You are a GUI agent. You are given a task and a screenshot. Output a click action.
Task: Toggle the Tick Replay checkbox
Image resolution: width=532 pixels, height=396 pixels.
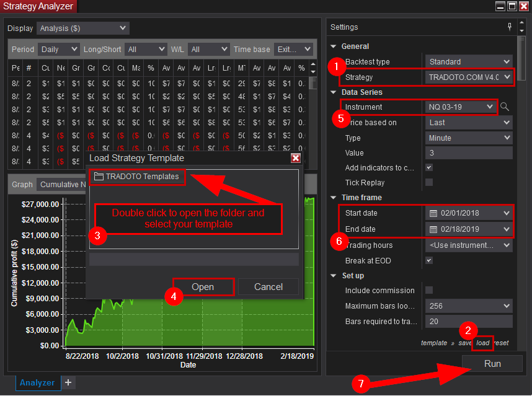[x=429, y=183]
